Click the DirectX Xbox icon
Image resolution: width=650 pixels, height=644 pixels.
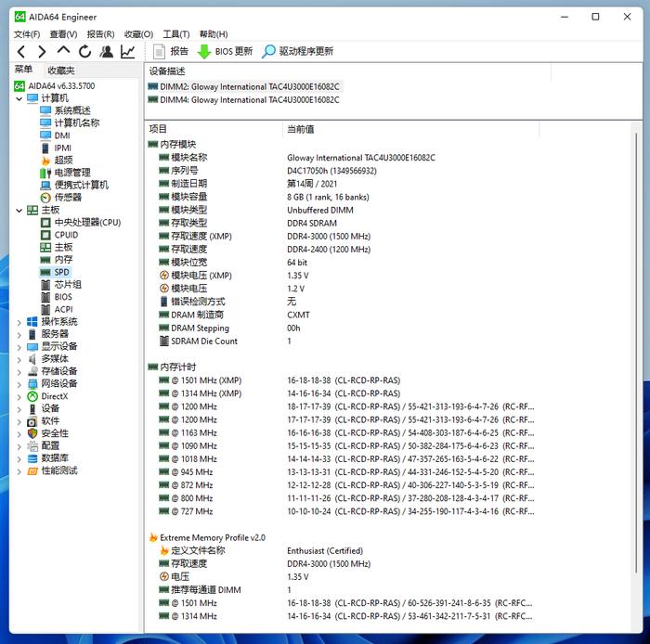[32, 396]
